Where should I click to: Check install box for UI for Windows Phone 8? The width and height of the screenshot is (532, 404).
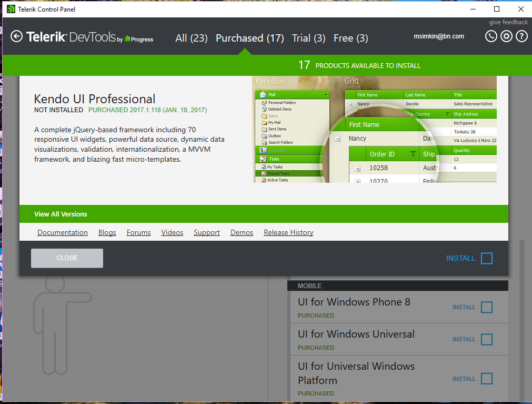[487, 307]
